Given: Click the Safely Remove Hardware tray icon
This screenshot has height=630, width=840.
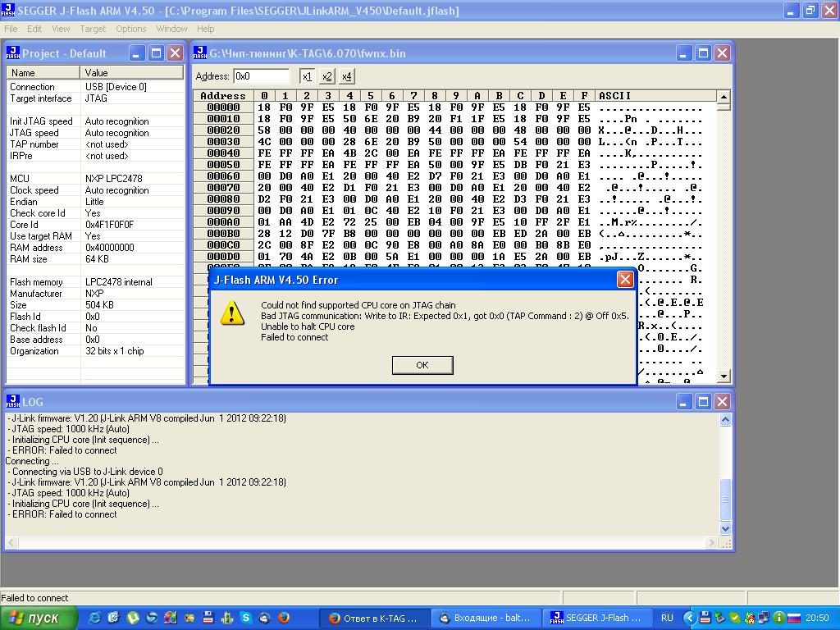Looking at the screenshot, I should [x=719, y=619].
